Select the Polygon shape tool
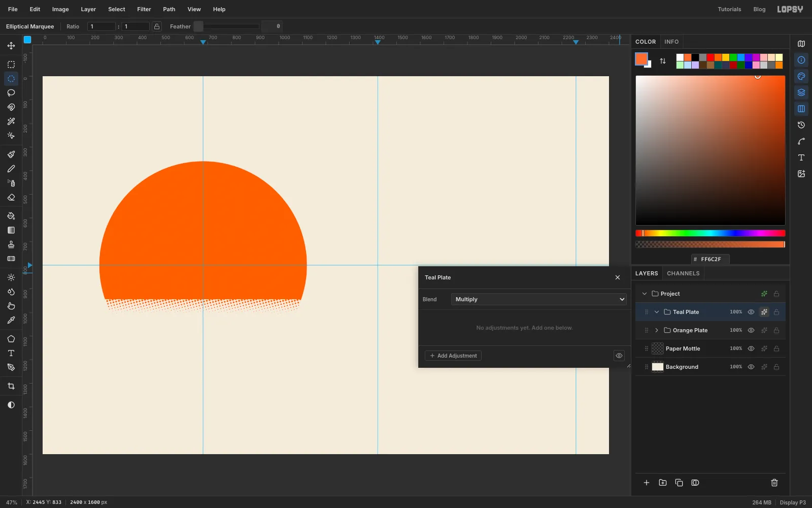The image size is (812, 508). [x=11, y=339]
